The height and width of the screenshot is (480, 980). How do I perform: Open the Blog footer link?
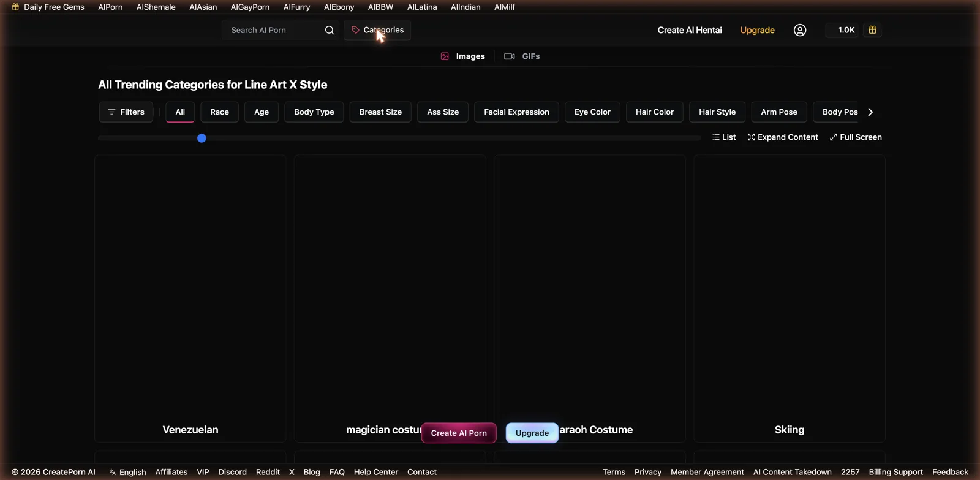312,472
